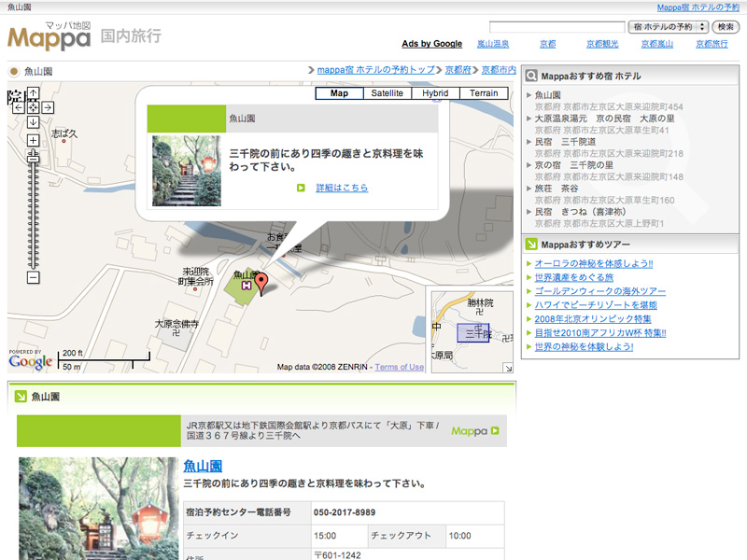Click the red map pin marker
Image resolution: width=747 pixels, height=560 pixels.
coord(261,285)
